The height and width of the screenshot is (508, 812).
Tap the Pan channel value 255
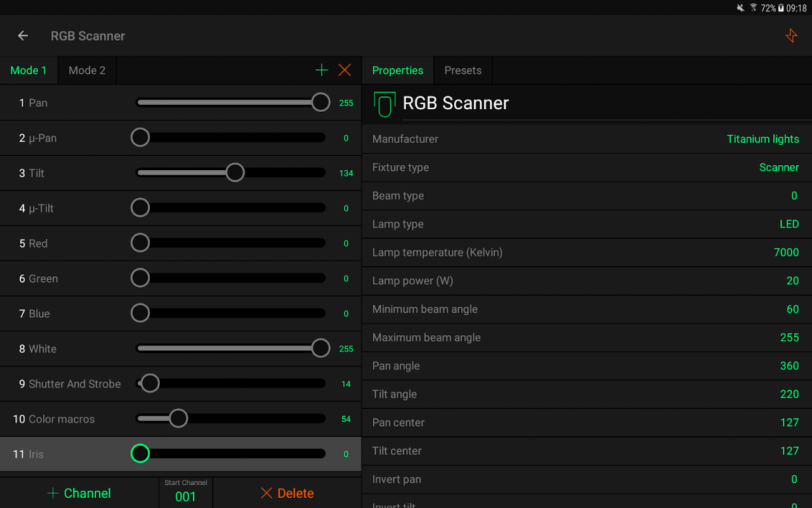click(x=346, y=103)
